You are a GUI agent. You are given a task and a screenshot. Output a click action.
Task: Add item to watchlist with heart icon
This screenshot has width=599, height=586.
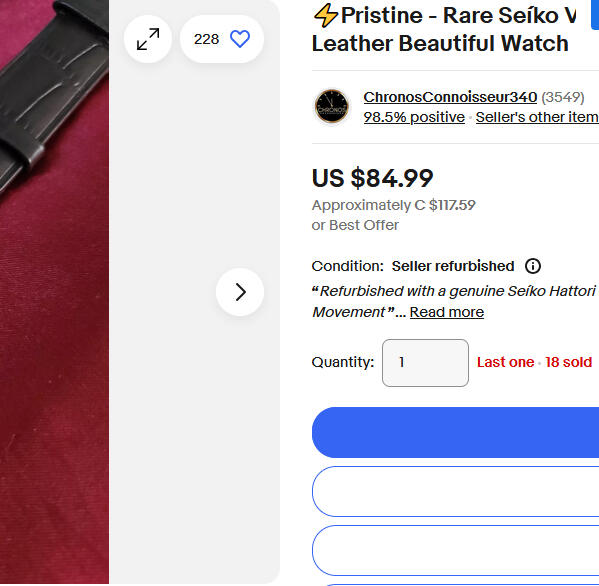240,39
